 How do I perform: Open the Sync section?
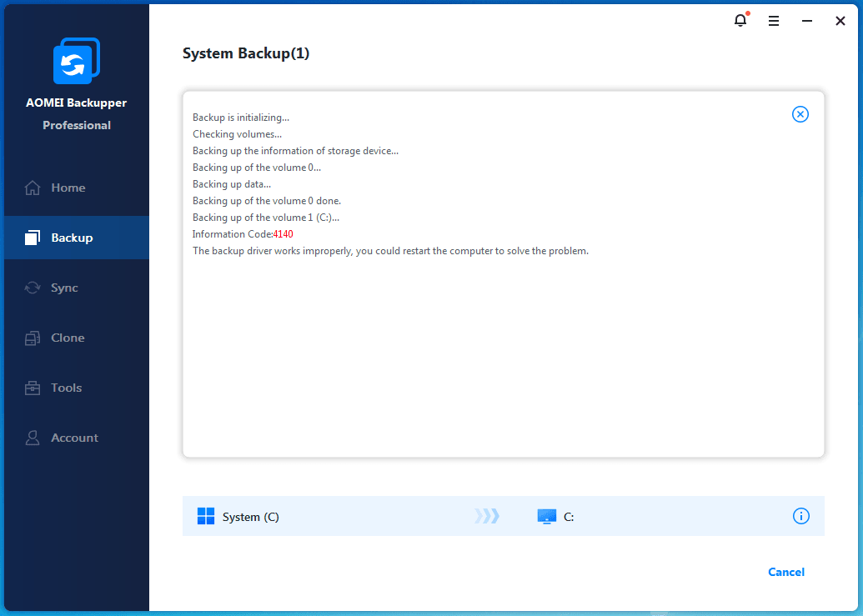[x=64, y=288]
